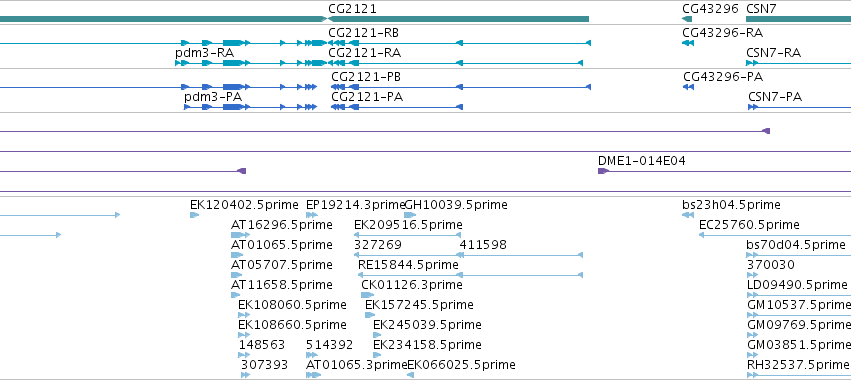Click EST EC25760.5prime

coord(750,225)
